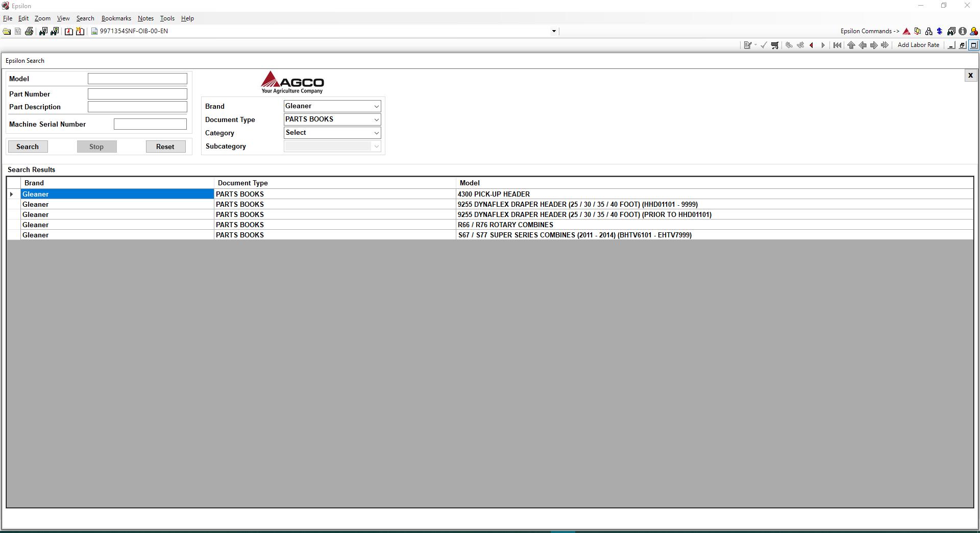Click the printer icon in the toolbar
This screenshot has height=533, width=980.
pyautogui.click(x=29, y=31)
